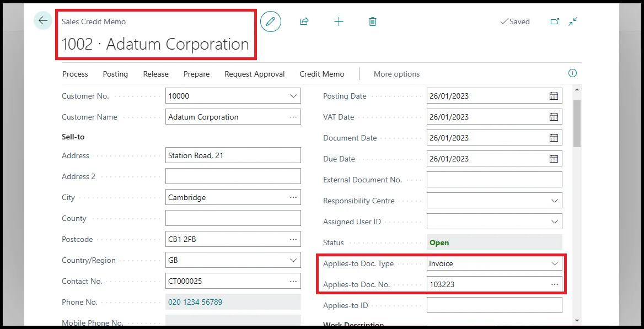Open Posting Date calendar picker
Image resolution: width=644 pixels, height=329 pixels.
click(x=554, y=96)
